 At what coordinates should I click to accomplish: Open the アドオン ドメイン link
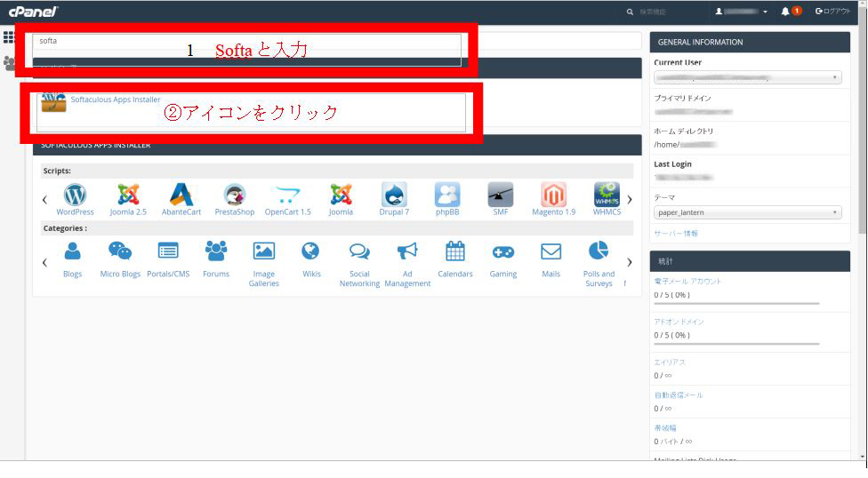point(679,322)
